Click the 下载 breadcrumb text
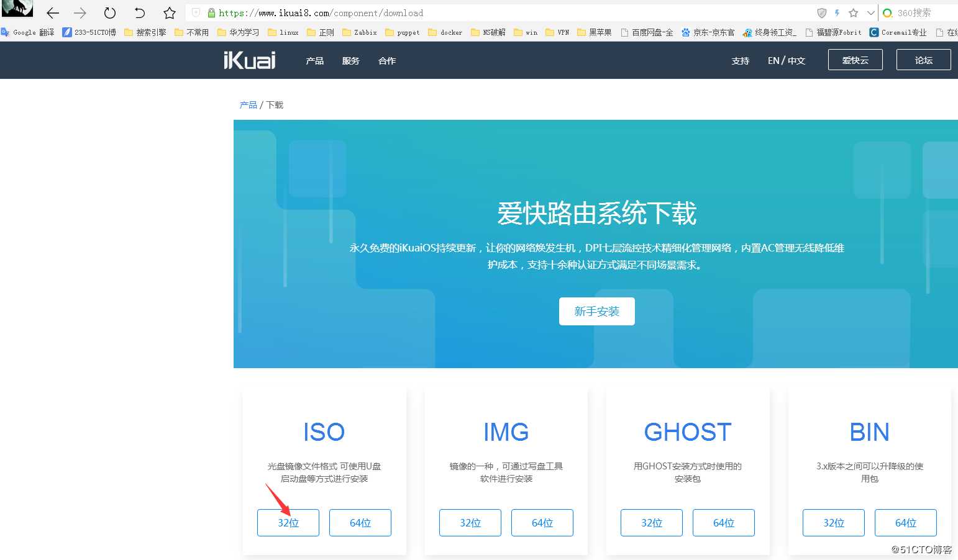This screenshot has height=560, width=958. [275, 105]
